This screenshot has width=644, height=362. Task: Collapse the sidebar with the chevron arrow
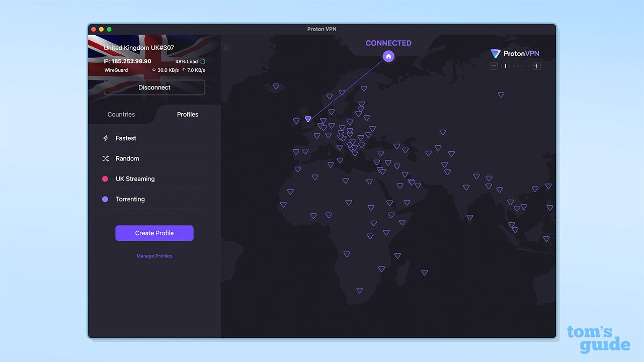(226, 48)
